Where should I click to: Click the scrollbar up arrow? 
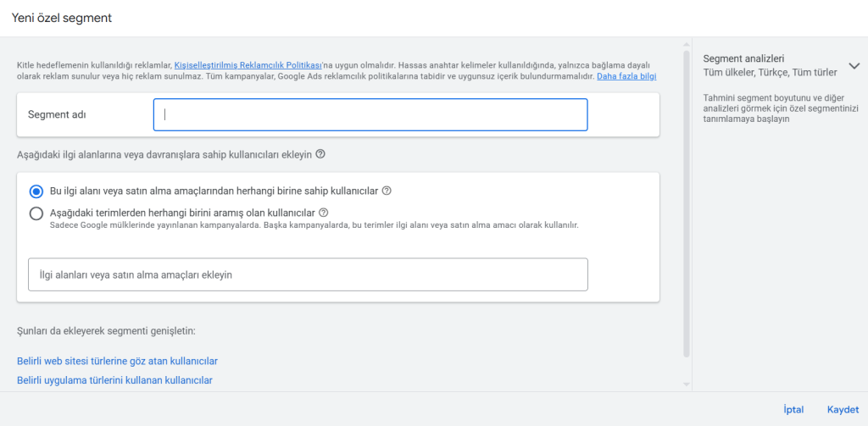pos(687,44)
